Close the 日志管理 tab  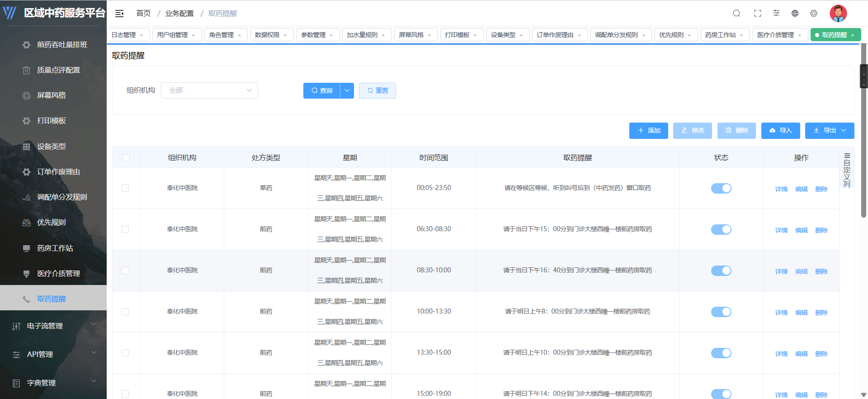point(142,35)
